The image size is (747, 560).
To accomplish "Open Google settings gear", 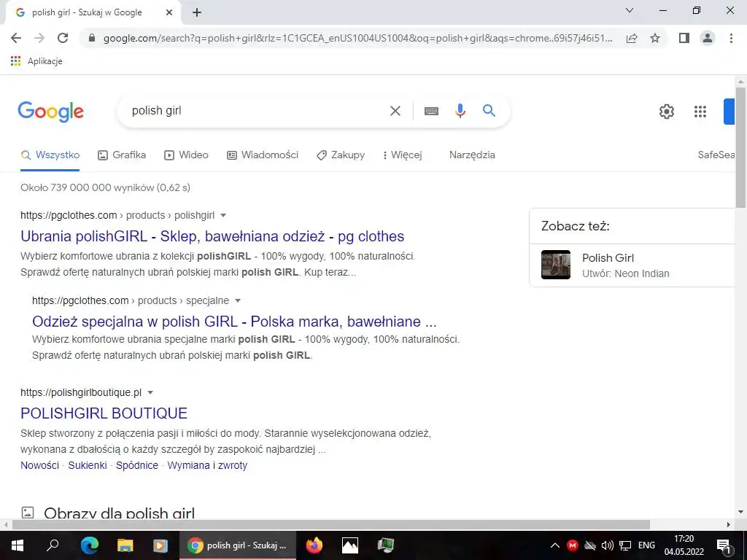I will coord(667,112).
